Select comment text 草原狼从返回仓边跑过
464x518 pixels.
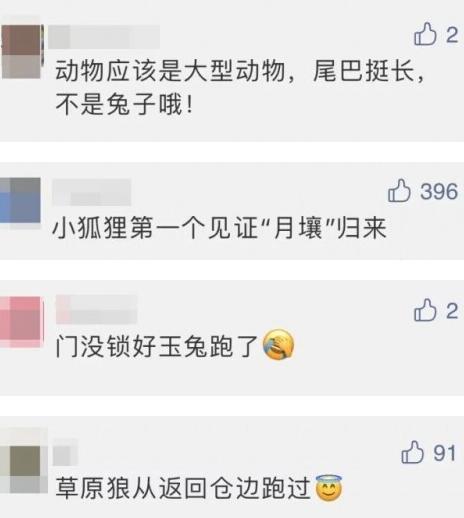click(x=183, y=488)
